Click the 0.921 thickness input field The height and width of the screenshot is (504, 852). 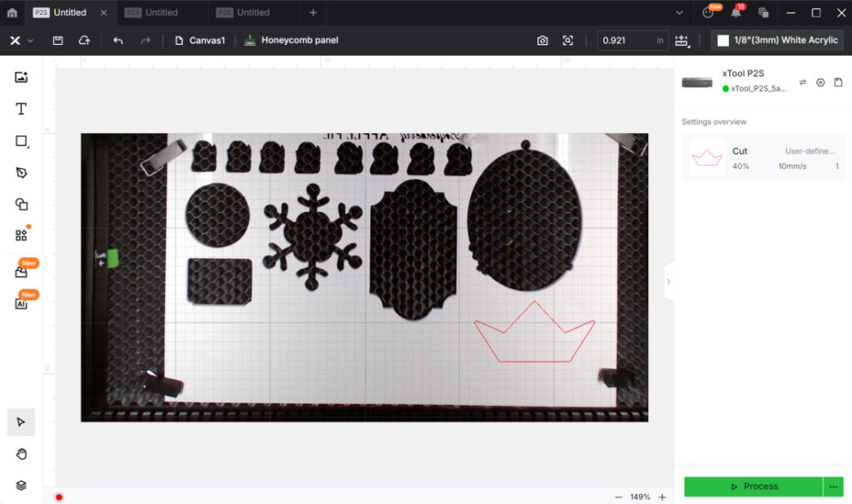(624, 40)
